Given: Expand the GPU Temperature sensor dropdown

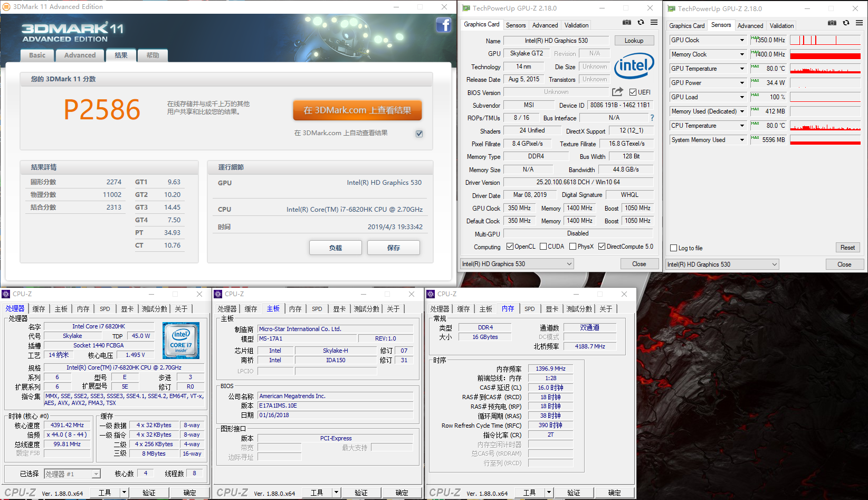Looking at the screenshot, I should [x=742, y=69].
